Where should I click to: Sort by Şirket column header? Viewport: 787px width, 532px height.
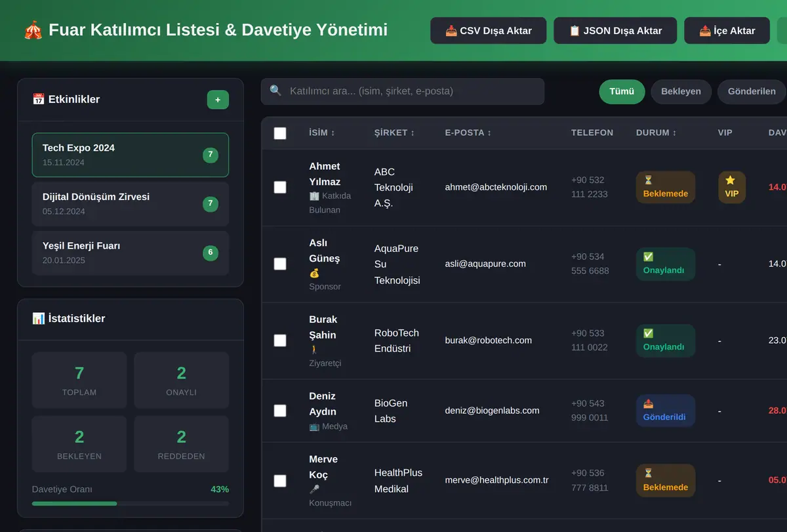394,133
